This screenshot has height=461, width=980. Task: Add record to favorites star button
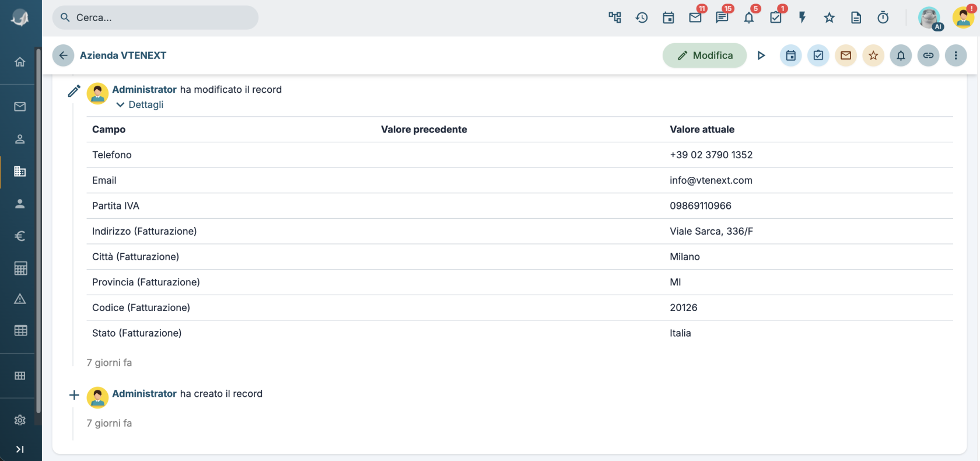[873, 55]
